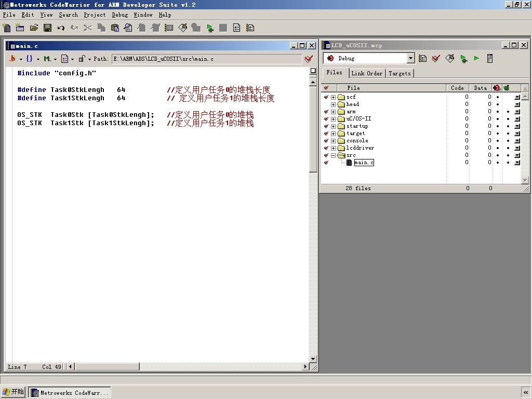
Task: Open the Debug menu
Action: tap(120, 15)
